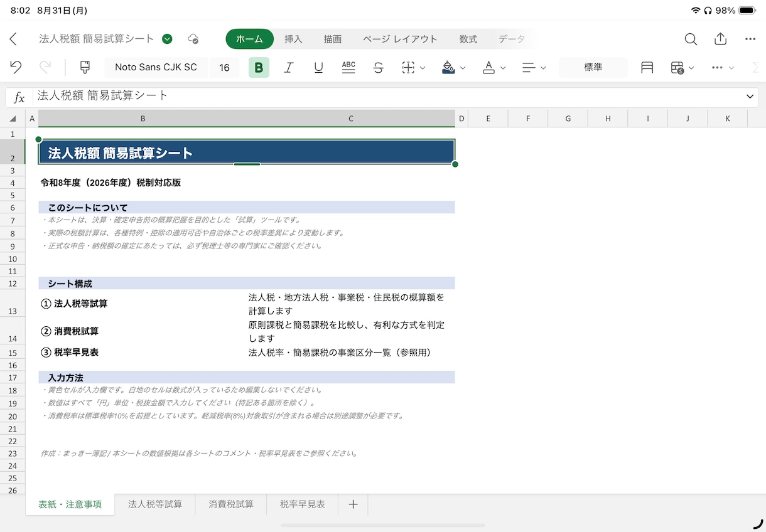The image size is (766, 532).
Task: Open the ページ レイアウト ribbon tab
Action: click(x=400, y=39)
